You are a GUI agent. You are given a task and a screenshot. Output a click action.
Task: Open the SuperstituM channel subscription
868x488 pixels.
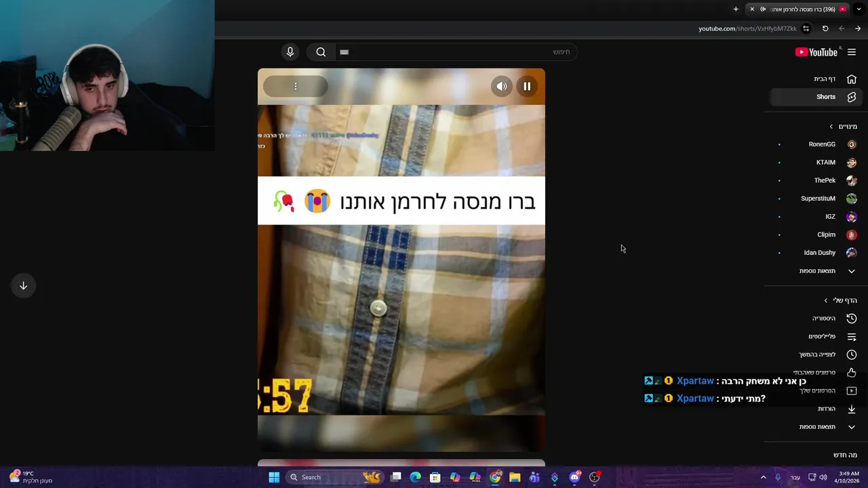pyautogui.click(x=816, y=199)
